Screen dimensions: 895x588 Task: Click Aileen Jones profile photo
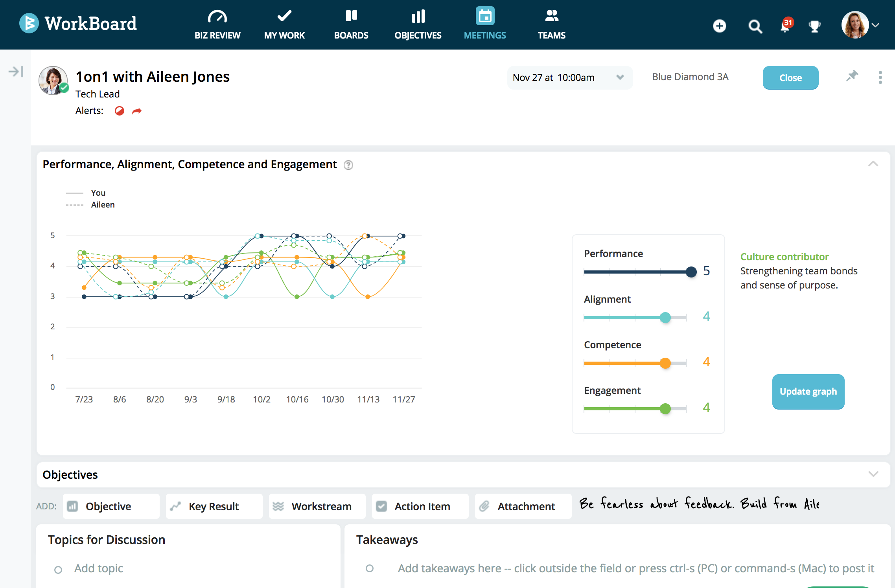(53, 81)
